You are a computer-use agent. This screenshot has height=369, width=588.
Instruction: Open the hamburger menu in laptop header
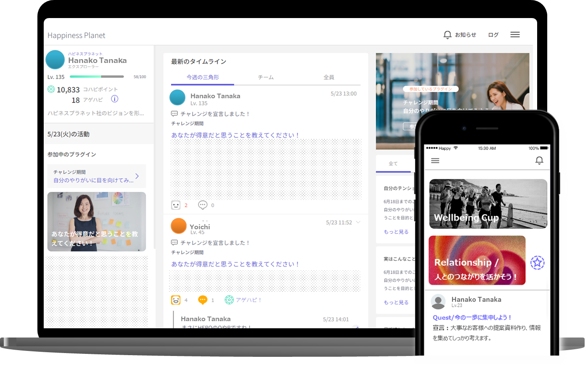(x=515, y=35)
